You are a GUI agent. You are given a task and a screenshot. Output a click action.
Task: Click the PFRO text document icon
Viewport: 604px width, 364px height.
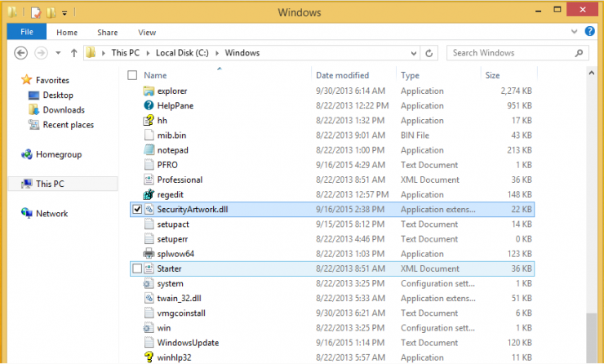[x=149, y=165]
